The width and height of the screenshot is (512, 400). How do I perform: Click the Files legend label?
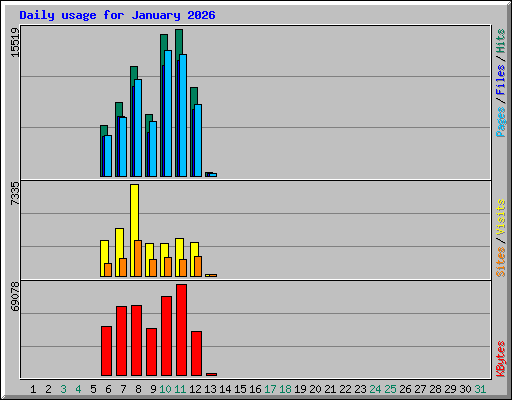[x=501, y=79]
